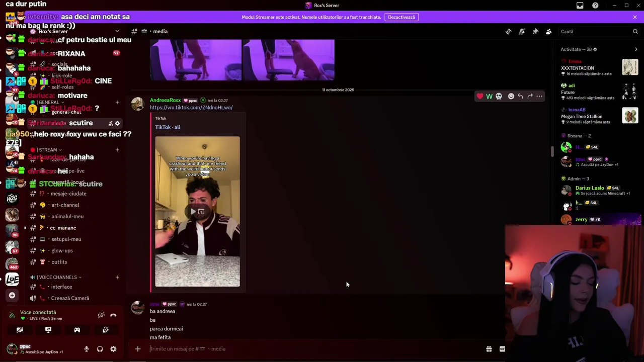This screenshot has height=362, width=644.
Task: Open the Activitate settings gear icon
Action: [x=595, y=49]
